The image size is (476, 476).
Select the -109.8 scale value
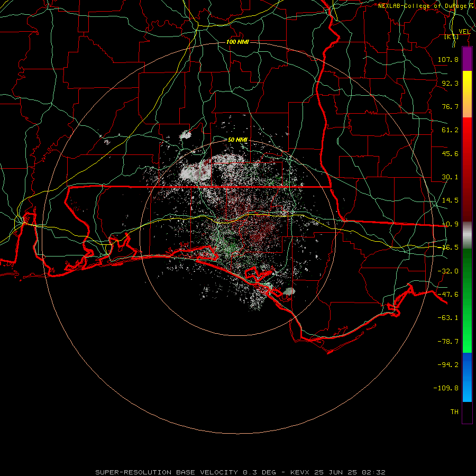click(446, 388)
